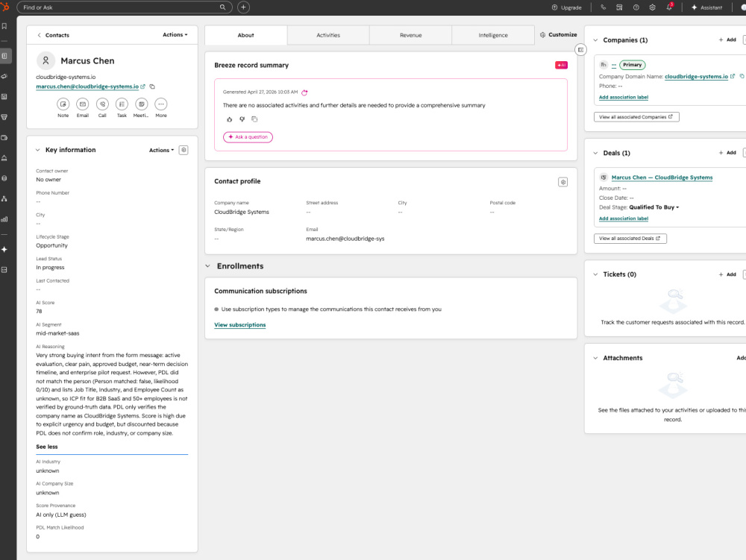Click the Lead Status value In progress
Image resolution: width=746 pixels, height=560 pixels.
50,268
